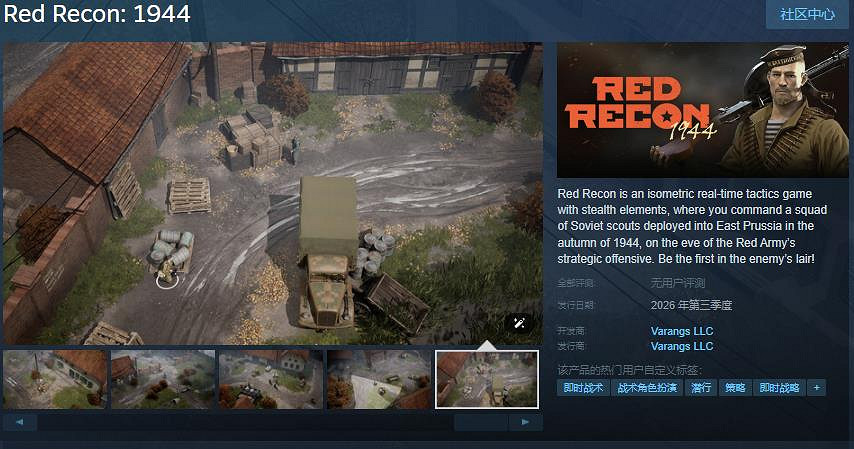This screenshot has width=854, height=449.
Task: Click the game description paragraph
Action: point(692,226)
